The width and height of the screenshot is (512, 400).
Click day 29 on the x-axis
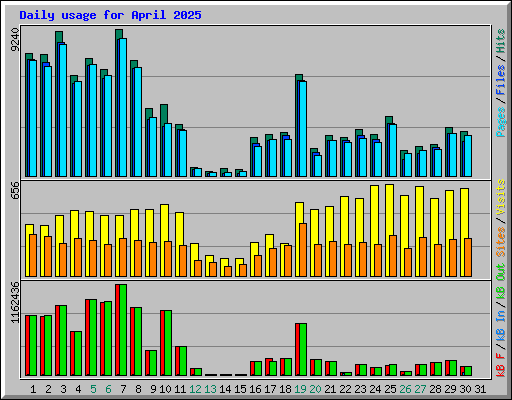coord(450,389)
